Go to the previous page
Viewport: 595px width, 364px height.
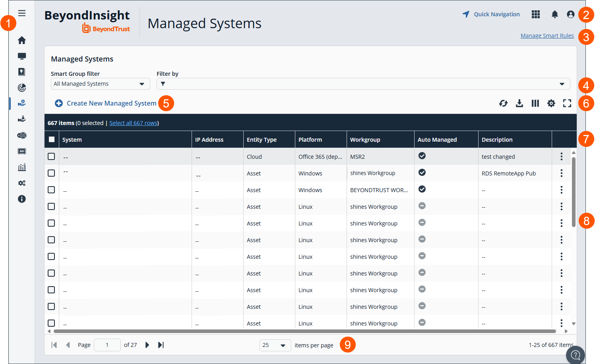[x=68, y=345]
